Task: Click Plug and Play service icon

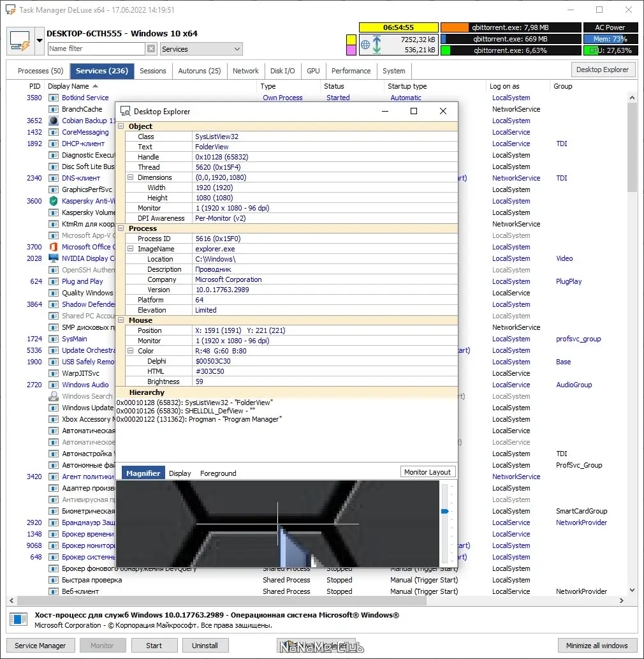Action: pos(54,281)
